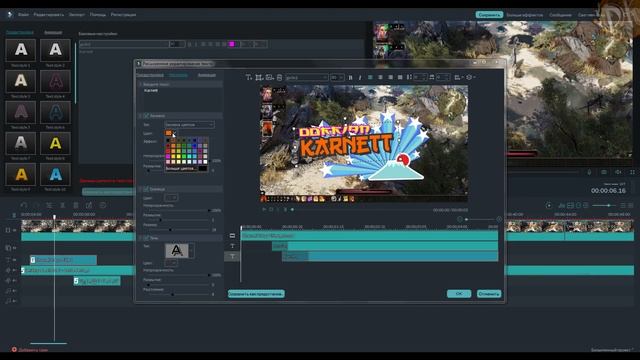Click the add shape icon in dialog toolbar

pyautogui.click(x=259, y=77)
